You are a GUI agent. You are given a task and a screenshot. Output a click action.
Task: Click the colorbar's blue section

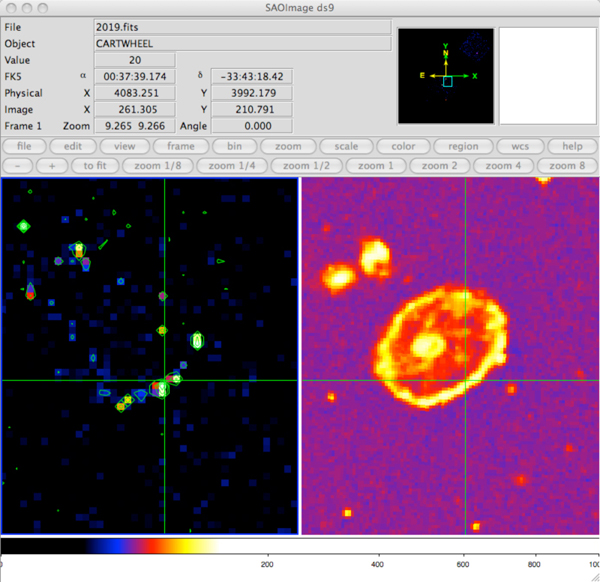(x=113, y=546)
